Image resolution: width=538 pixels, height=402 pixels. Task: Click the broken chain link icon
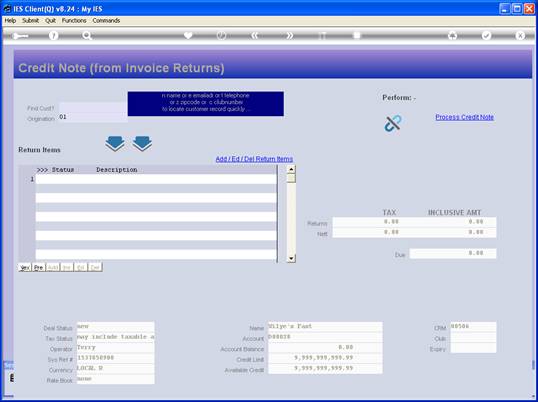coord(393,123)
